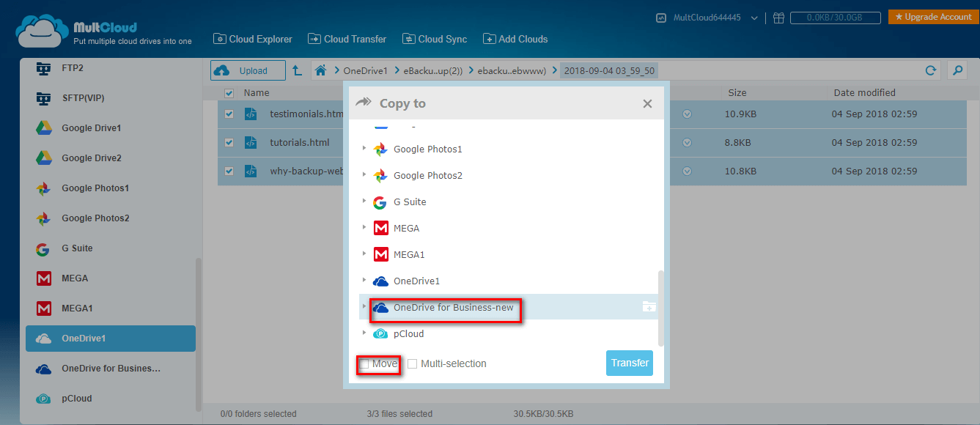Expand G Suite in Copy to tree

tap(364, 202)
